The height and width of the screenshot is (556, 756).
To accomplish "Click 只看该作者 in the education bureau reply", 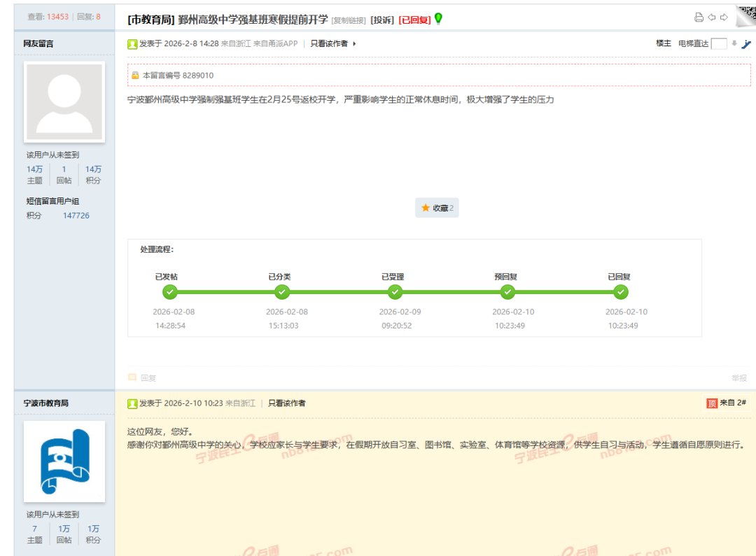I will tap(287, 403).
